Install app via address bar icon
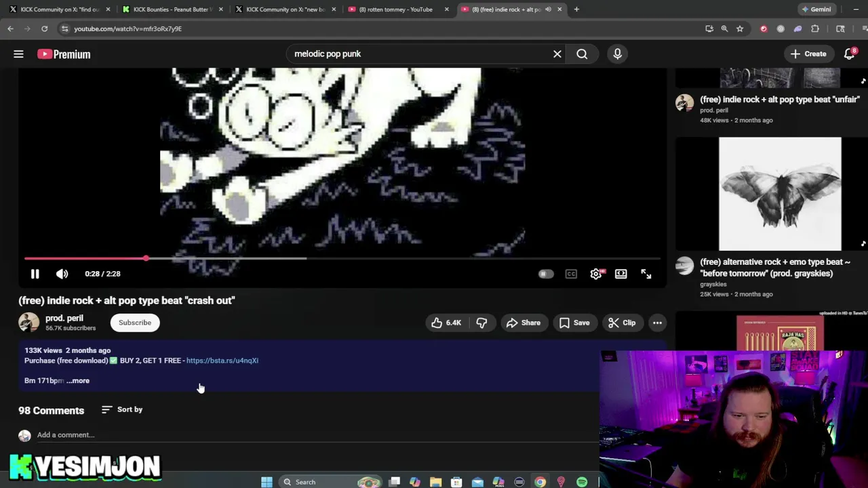This screenshot has height=488, width=868. (x=709, y=28)
